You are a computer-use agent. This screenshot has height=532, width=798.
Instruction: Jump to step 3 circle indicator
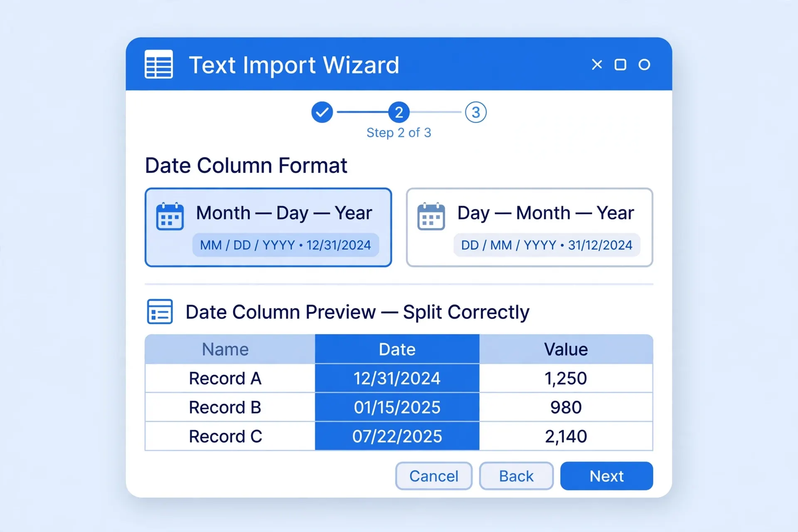[x=476, y=112]
